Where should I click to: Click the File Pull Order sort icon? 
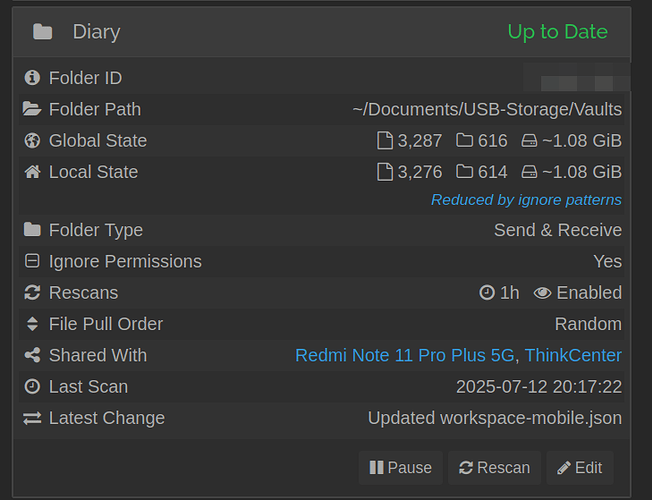(32, 324)
